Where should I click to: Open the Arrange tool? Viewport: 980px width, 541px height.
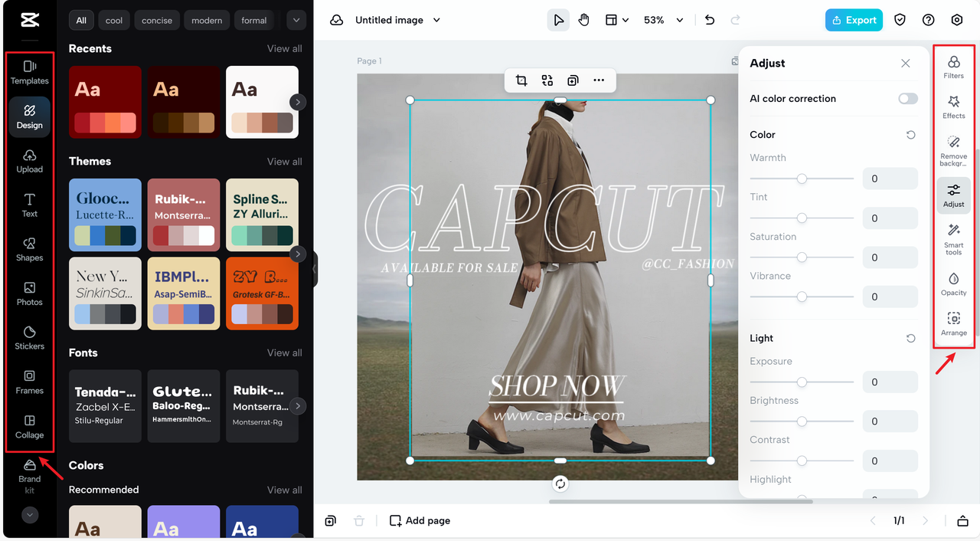click(954, 323)
